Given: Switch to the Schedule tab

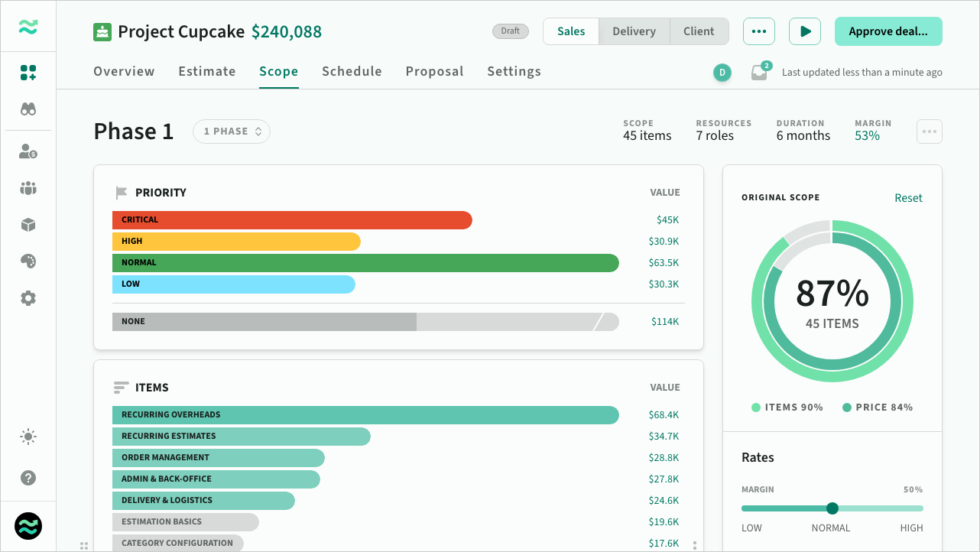Looking at the screenshot, I should pyautogui.click(x=352, y=71).
